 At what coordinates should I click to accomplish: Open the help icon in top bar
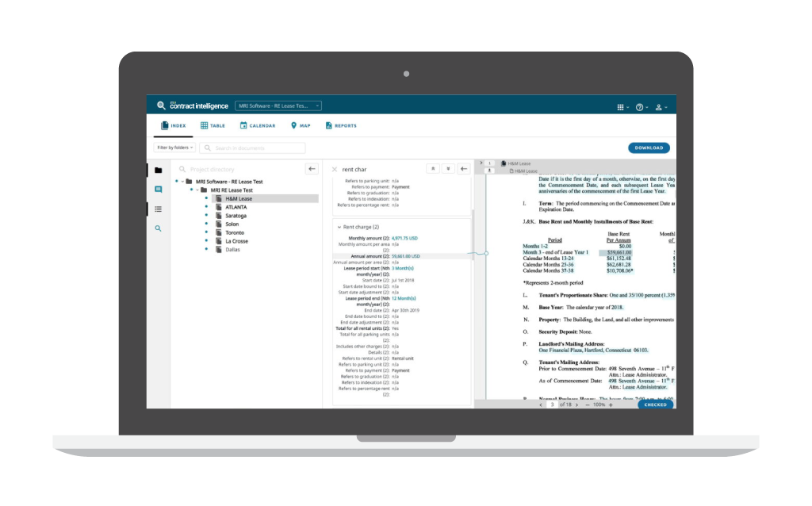(639, 105)
